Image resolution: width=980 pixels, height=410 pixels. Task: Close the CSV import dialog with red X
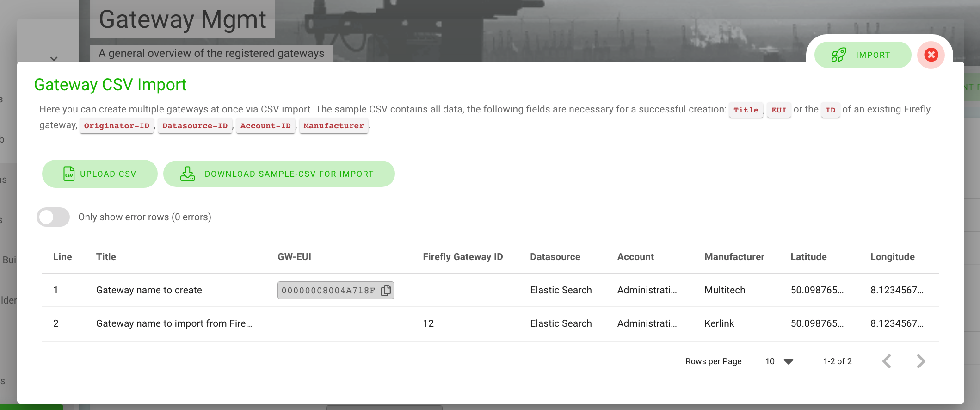pos(931,55)
